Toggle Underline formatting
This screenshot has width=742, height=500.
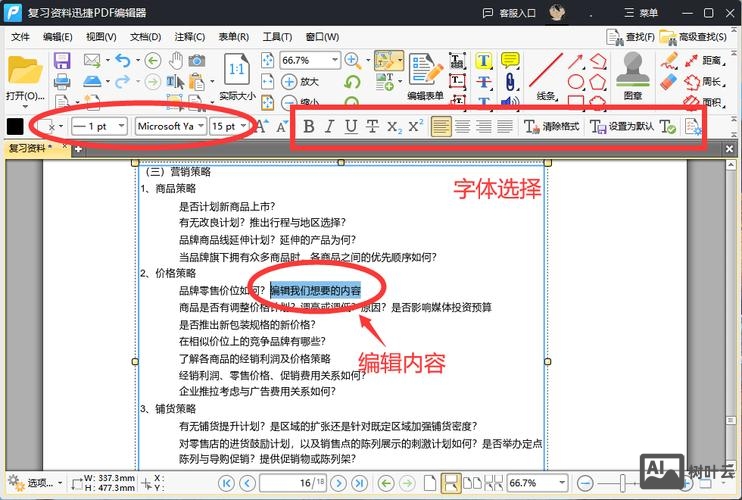tap(351, 126)
